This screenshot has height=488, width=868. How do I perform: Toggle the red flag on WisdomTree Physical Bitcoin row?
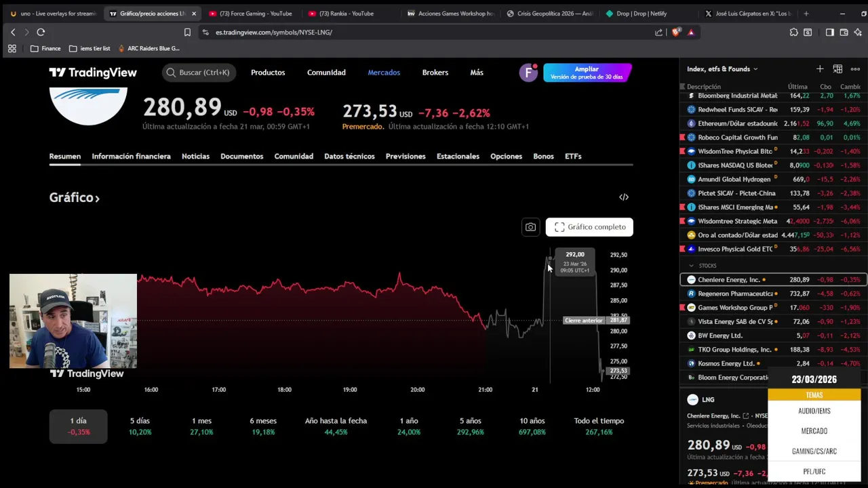[x=683, y=151]
